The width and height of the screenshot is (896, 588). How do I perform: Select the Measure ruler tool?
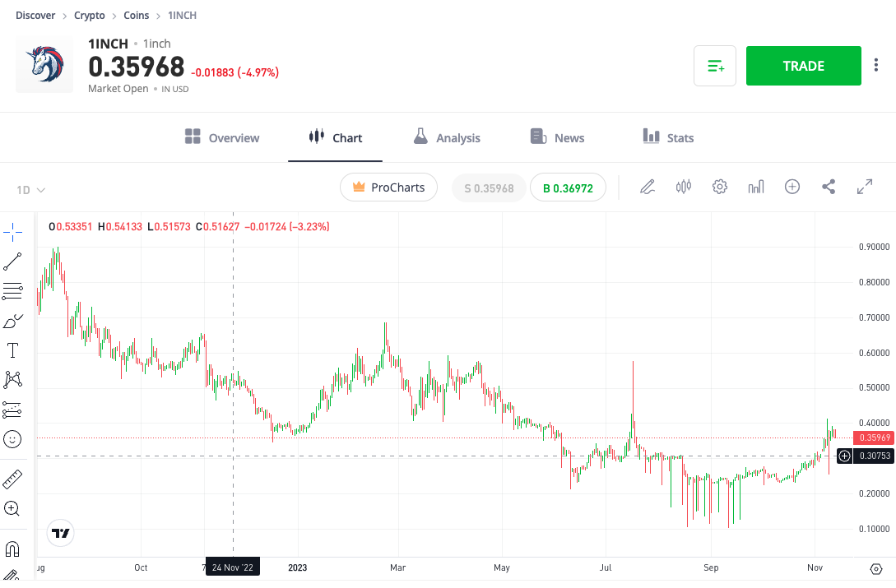(12, 478)
